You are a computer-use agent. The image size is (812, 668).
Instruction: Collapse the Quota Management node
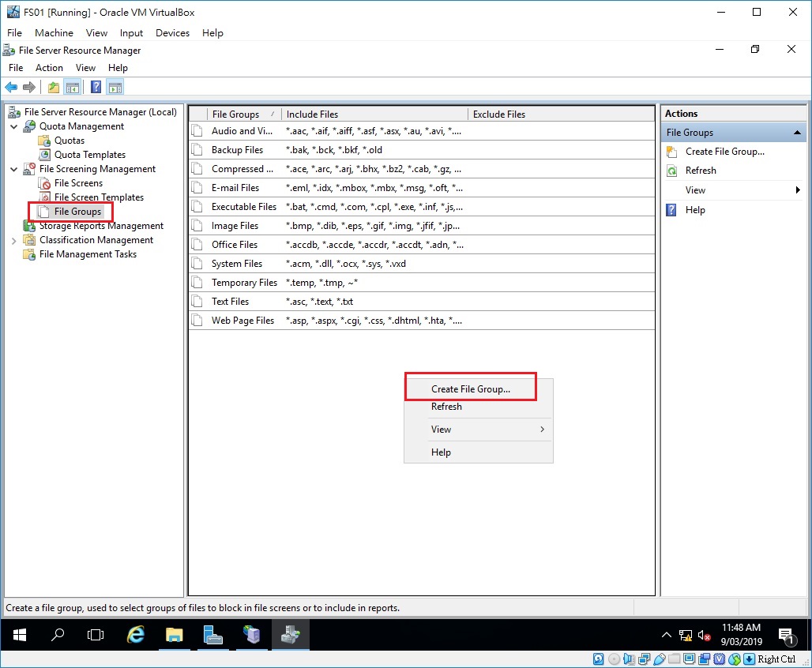(13, 126)
